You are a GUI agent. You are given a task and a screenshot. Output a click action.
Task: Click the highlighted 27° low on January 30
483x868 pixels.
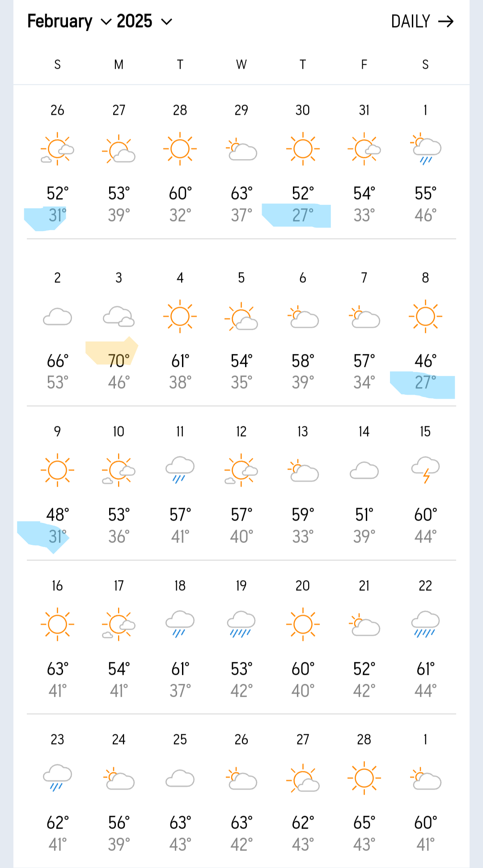[x=303, y=215]
